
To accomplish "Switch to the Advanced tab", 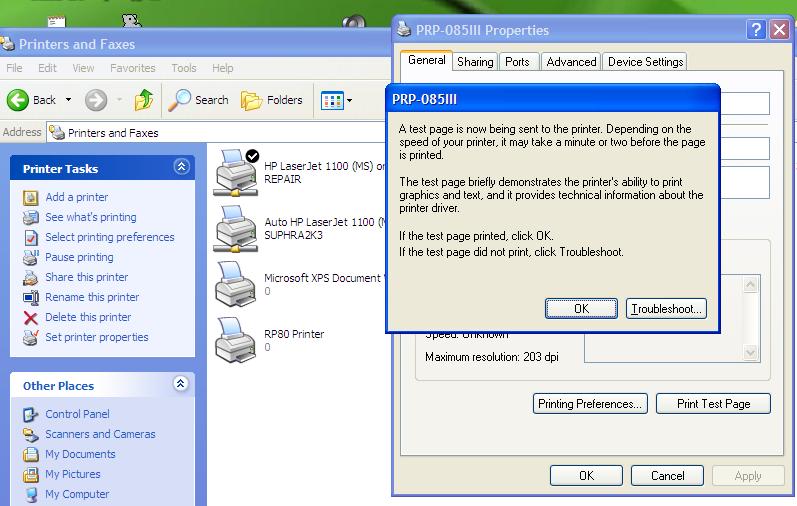I will pyautogui.click(x=571, y=62).
